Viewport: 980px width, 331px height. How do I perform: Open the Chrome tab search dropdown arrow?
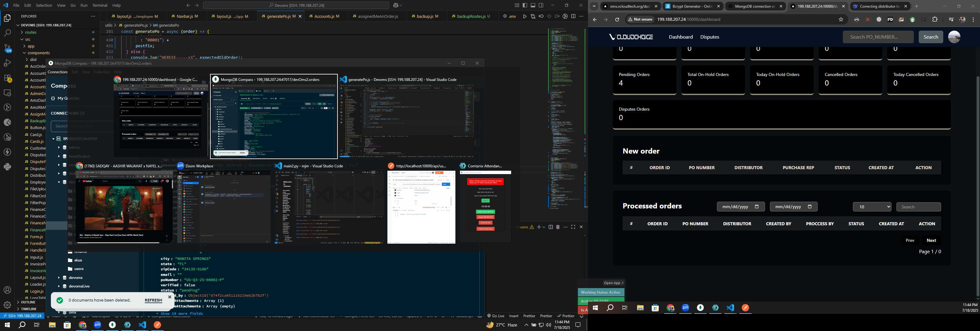point(594,6)
